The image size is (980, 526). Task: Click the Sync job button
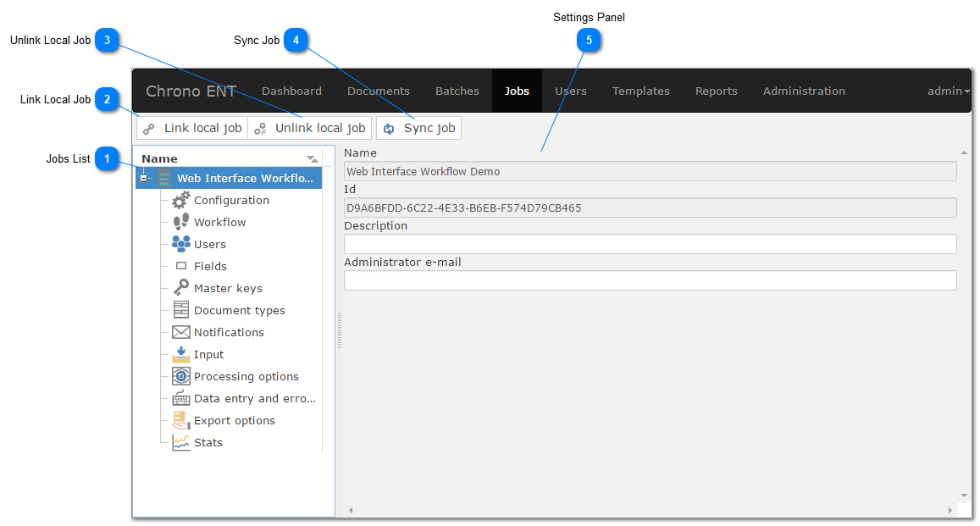click(x=418, y=128)
